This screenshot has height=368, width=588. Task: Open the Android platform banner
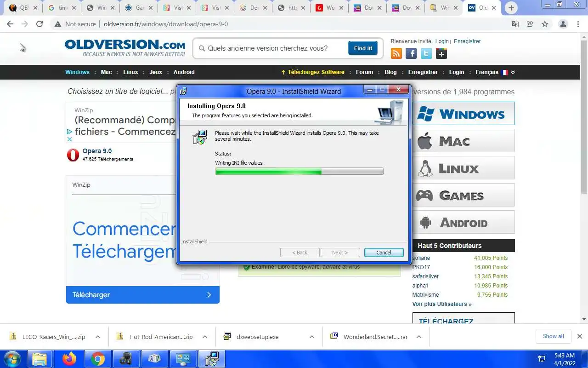[x=464, y=222]
